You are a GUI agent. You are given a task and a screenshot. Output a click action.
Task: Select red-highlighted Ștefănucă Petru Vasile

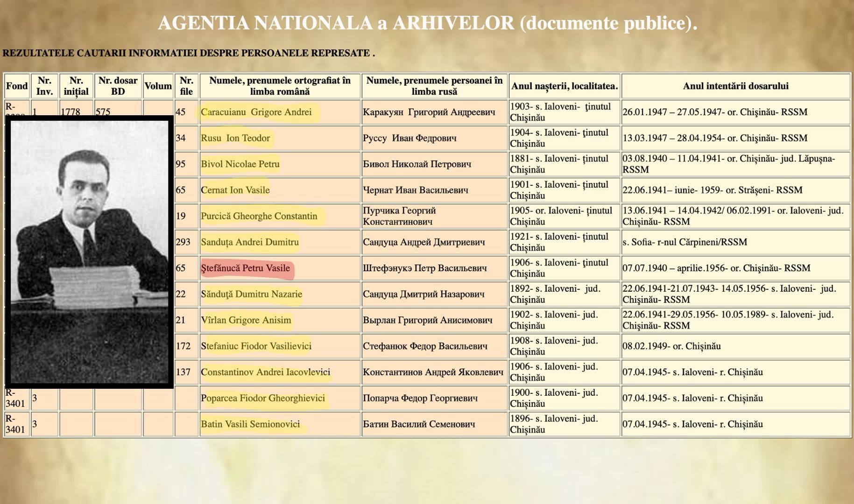point(246,268)
